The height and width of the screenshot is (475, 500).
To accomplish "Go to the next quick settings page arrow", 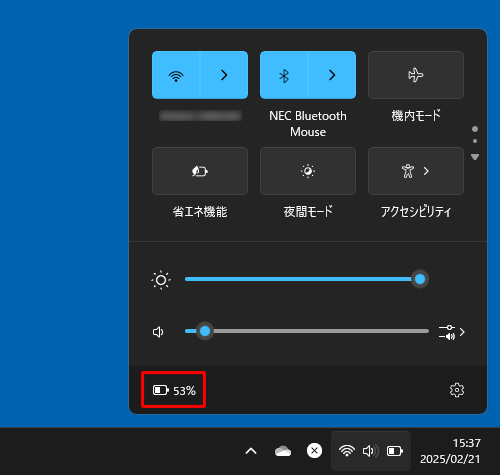I will coord(475,157).
